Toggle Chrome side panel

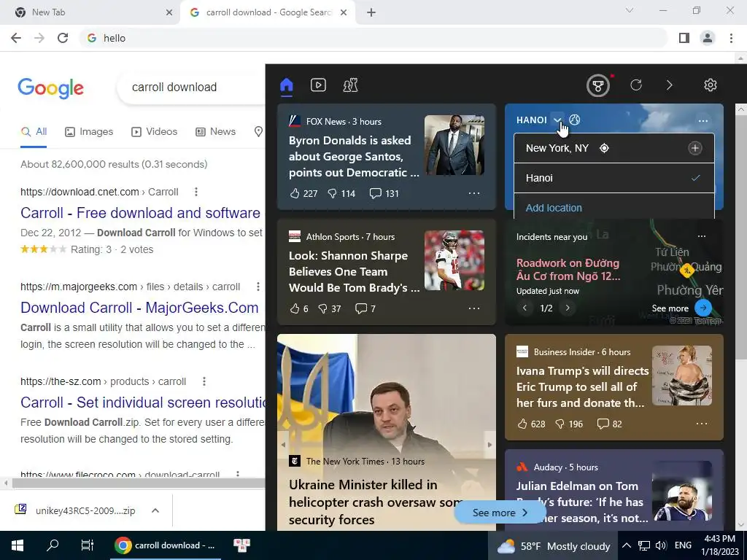(684, 38)
